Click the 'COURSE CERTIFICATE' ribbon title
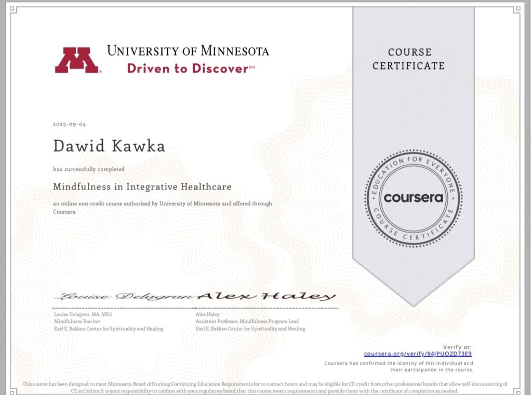 pos(409,59)
